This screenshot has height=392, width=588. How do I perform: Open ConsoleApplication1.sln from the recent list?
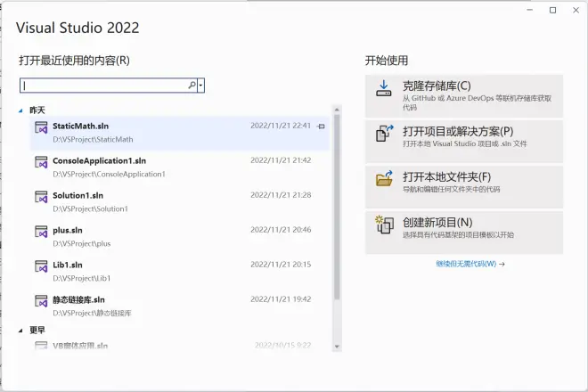pos(180,167)
